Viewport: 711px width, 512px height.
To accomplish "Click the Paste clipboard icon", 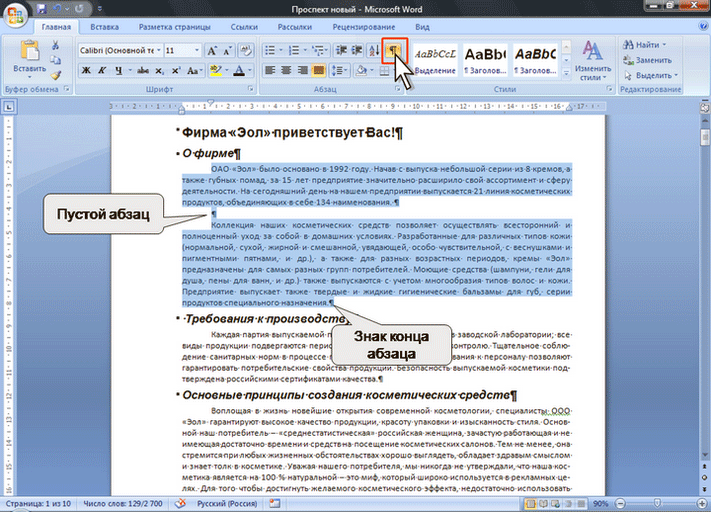I will [x=29, y=51].
